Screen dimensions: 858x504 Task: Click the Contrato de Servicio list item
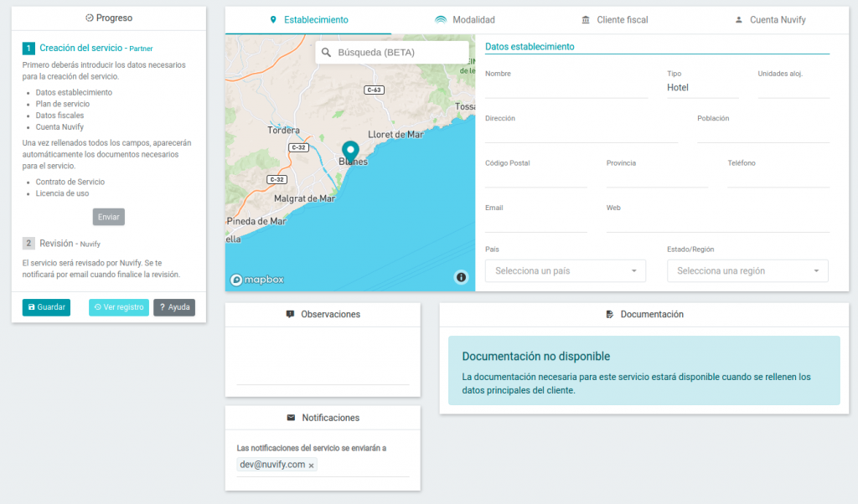[70, 182]
